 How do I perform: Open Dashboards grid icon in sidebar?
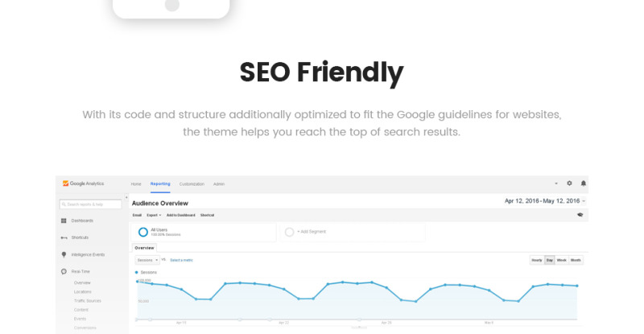64,221
